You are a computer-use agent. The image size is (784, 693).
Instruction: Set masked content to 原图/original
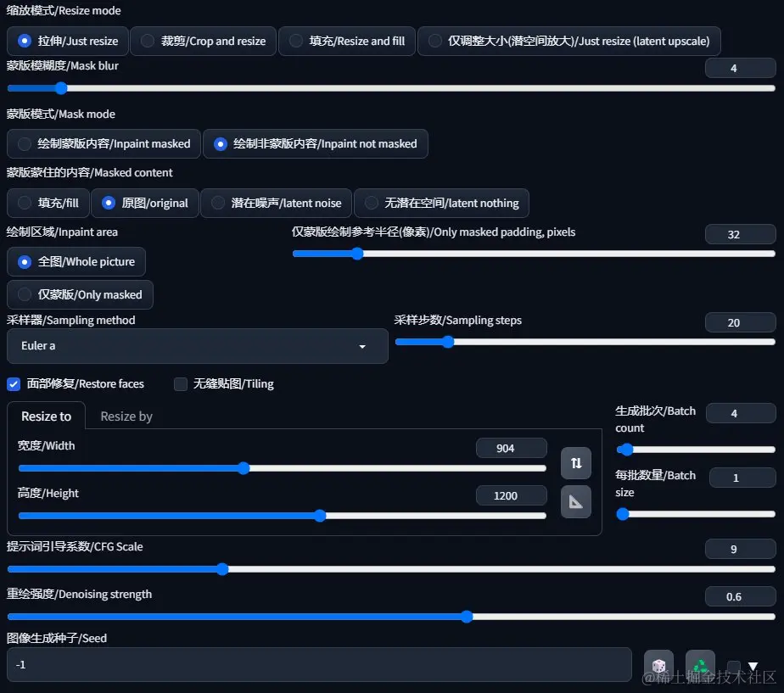(x=145, y=203)
